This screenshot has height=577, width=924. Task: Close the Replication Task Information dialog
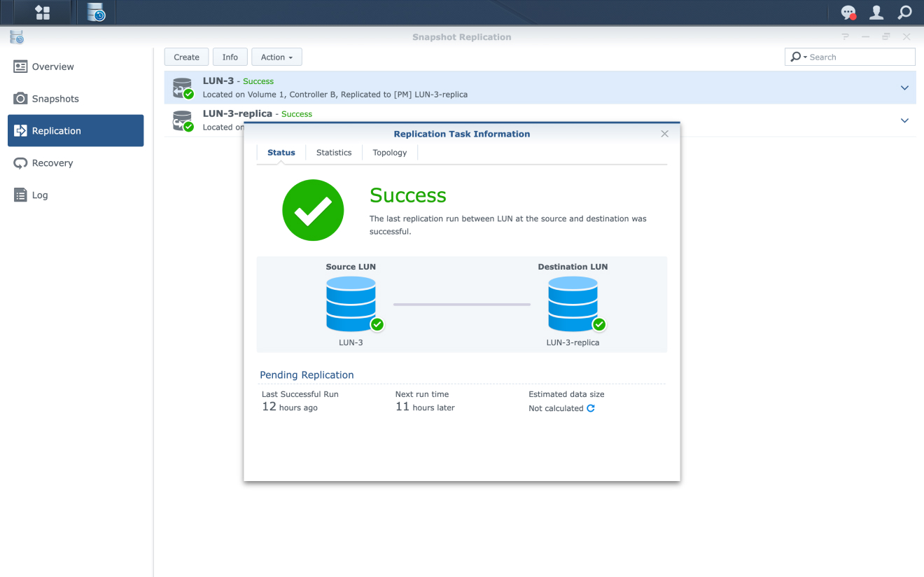coord(665,134)
